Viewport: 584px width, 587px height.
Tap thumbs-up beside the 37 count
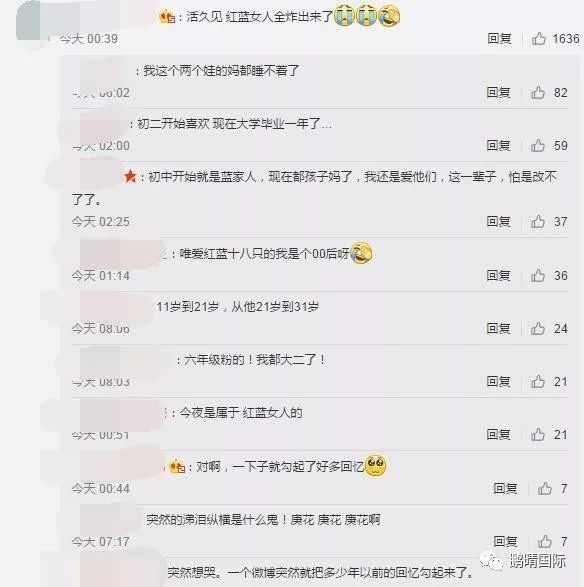[538, 222]
